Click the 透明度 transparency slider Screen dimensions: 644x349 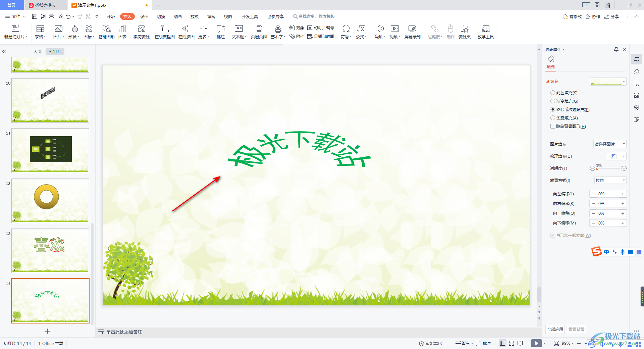tap(608, 168)
